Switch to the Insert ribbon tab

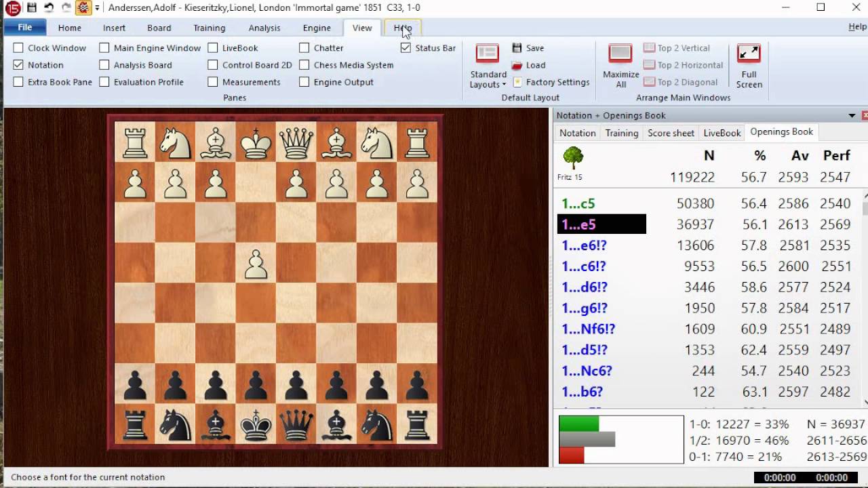pos(114,28)
